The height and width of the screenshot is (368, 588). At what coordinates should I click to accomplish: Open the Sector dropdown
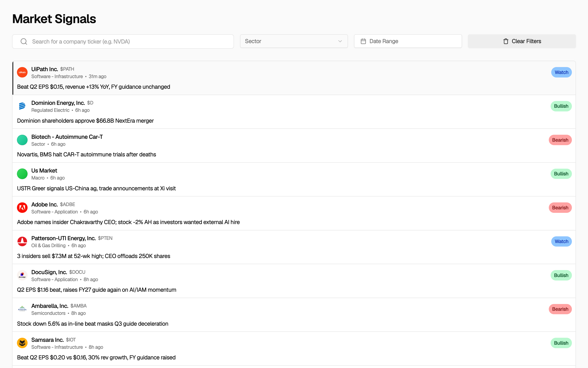pos(294,41)
